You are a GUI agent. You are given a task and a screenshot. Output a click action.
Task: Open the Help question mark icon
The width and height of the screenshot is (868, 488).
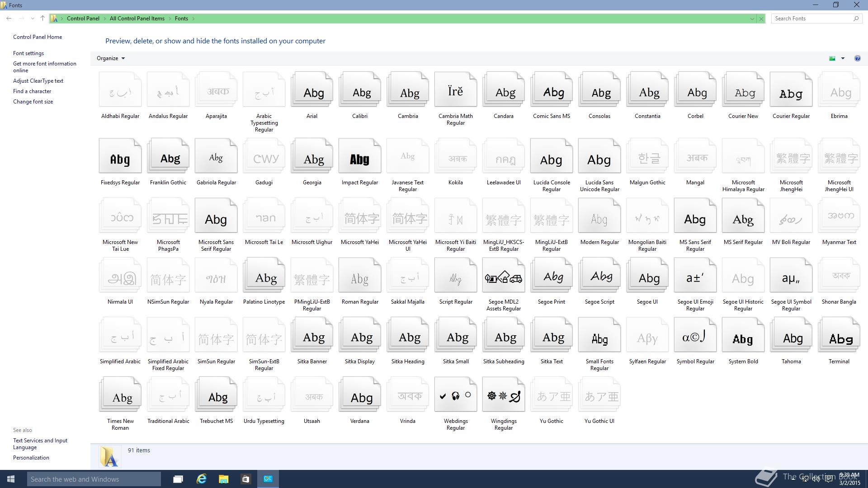pyautogui.click(x=857, y=58)
